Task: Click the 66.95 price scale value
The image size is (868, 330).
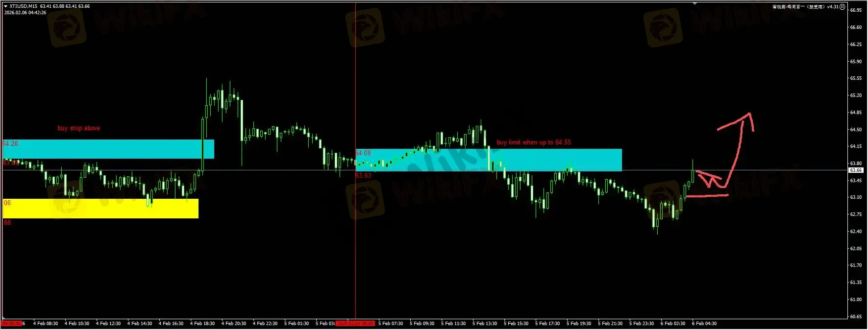Action: [856, 10]
